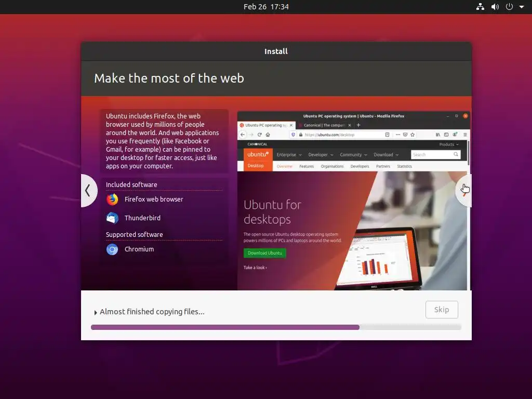The width and height of the screenshot is (532, 399).
Task: Open the Firefox hamburger menu icon
Action: [465, 135]
